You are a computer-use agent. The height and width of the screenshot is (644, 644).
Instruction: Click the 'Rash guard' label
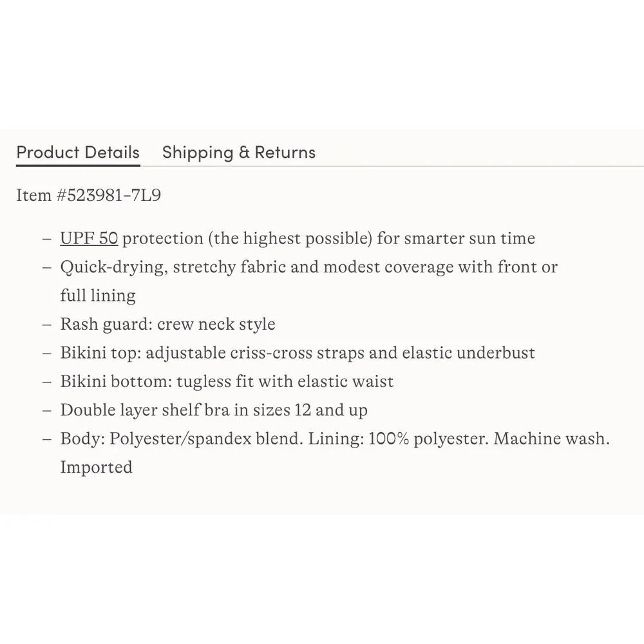(x=106, y=325)
